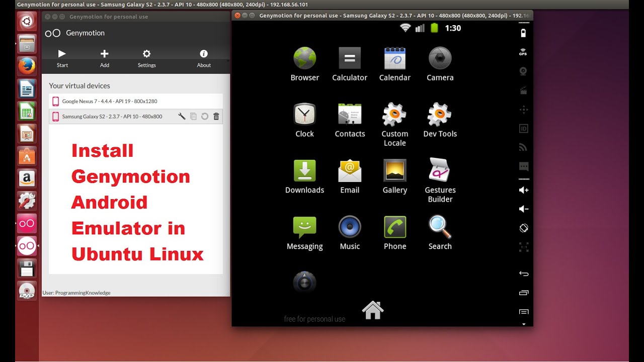Image resolution: width=644 pixels, height=362 pixels.
Task: Open System Settings from launcher
Action: (27, 201)
